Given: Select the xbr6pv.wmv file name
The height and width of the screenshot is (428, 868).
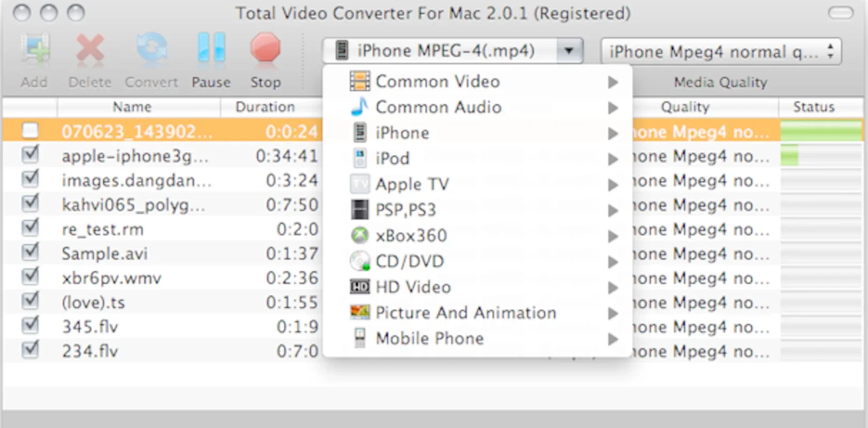Looking at the screenshot, I should [x=111, y=278].
